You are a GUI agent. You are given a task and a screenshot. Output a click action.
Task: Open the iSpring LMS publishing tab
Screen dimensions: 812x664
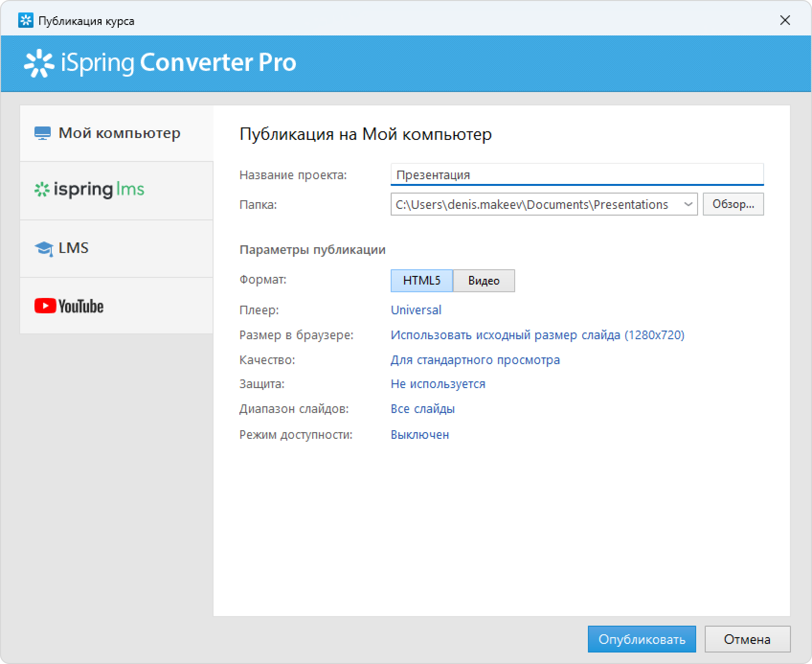(116, 191)
